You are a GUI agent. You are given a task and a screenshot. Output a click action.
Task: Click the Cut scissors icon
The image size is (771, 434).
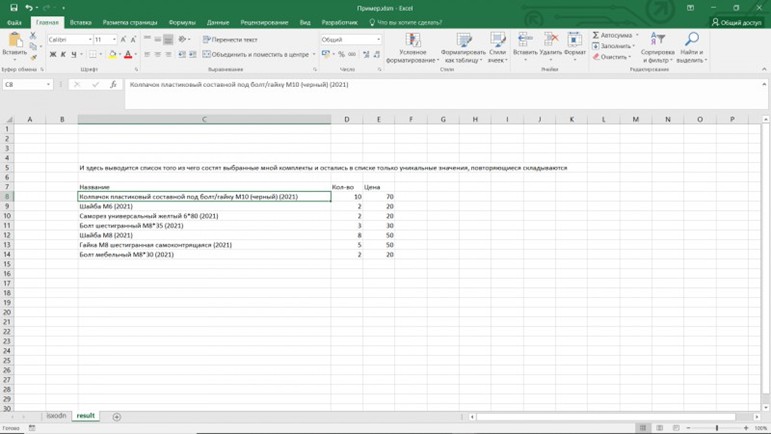click(x=33, y=36)
